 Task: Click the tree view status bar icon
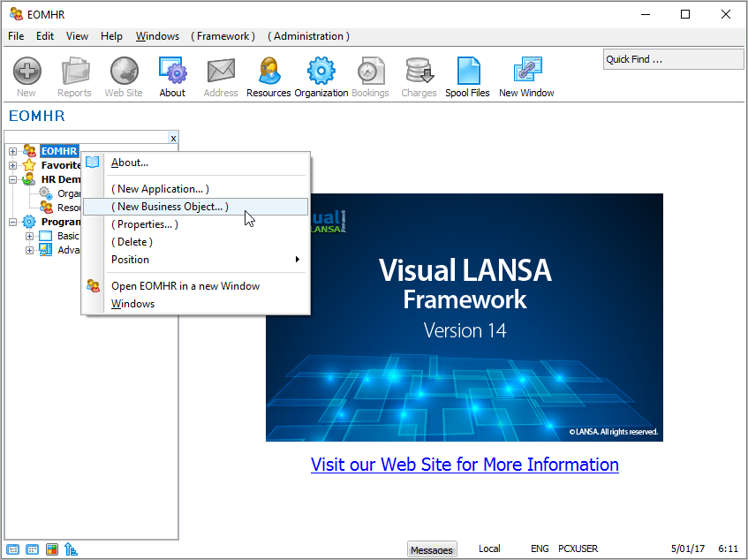71,549
